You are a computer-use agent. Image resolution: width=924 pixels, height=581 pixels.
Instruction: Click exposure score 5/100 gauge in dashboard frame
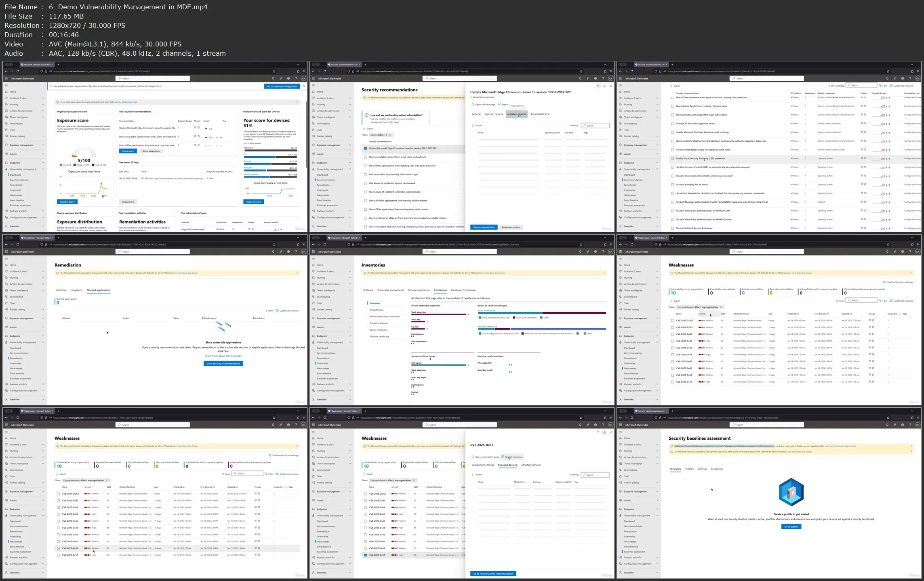pos(84,155)
